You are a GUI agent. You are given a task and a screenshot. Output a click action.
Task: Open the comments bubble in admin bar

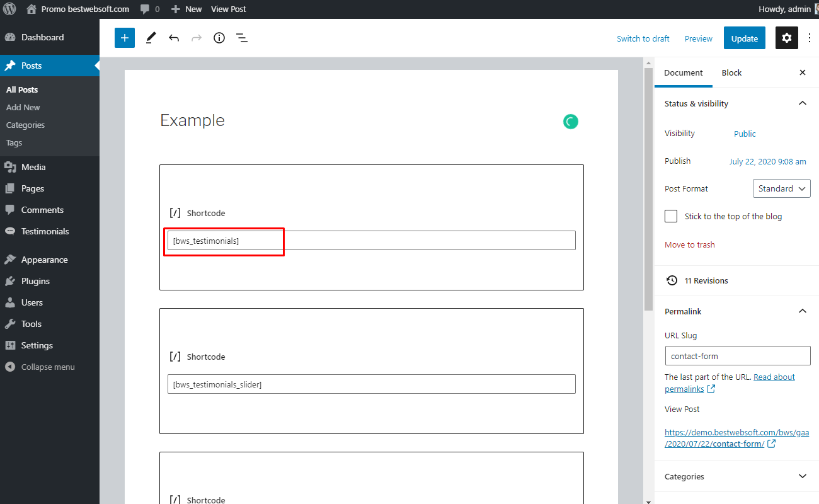[x=150, y=9]
